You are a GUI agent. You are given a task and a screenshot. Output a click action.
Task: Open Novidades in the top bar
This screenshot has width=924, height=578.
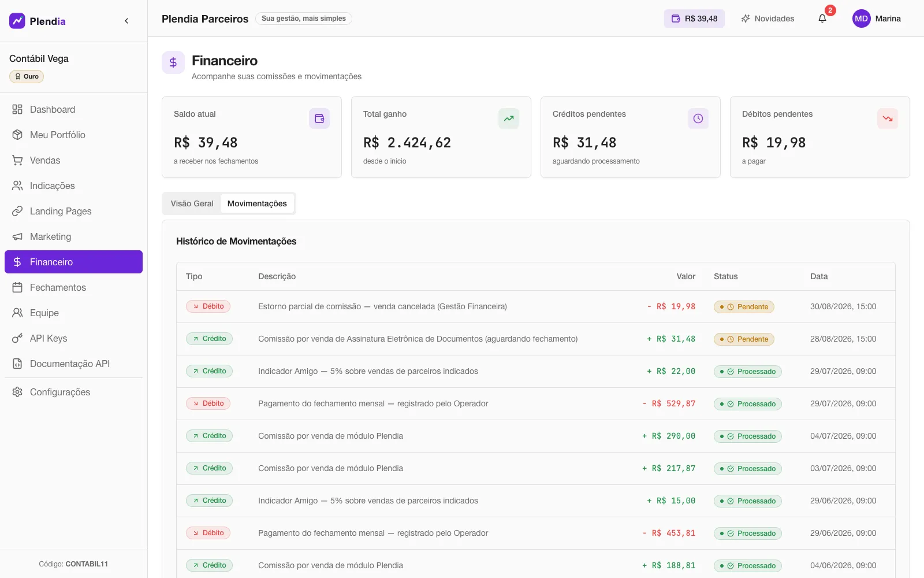pyautogui.click(x=767, y=18)
